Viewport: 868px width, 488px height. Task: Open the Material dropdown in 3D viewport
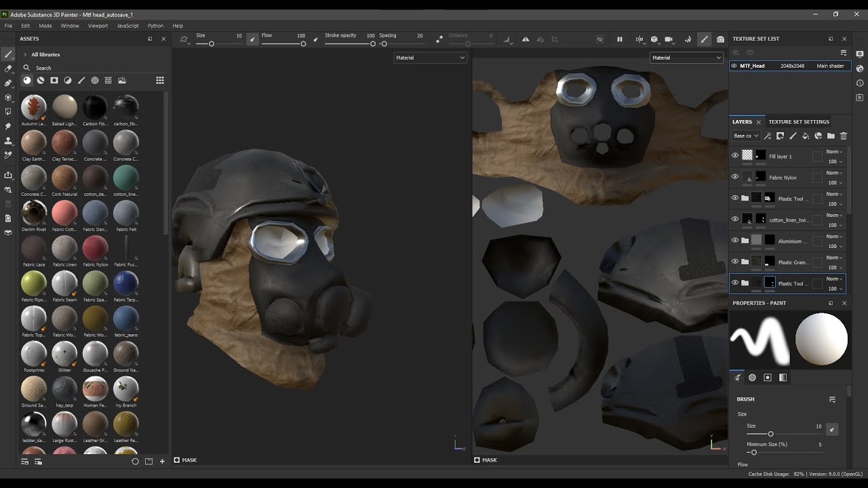[430, 58]
